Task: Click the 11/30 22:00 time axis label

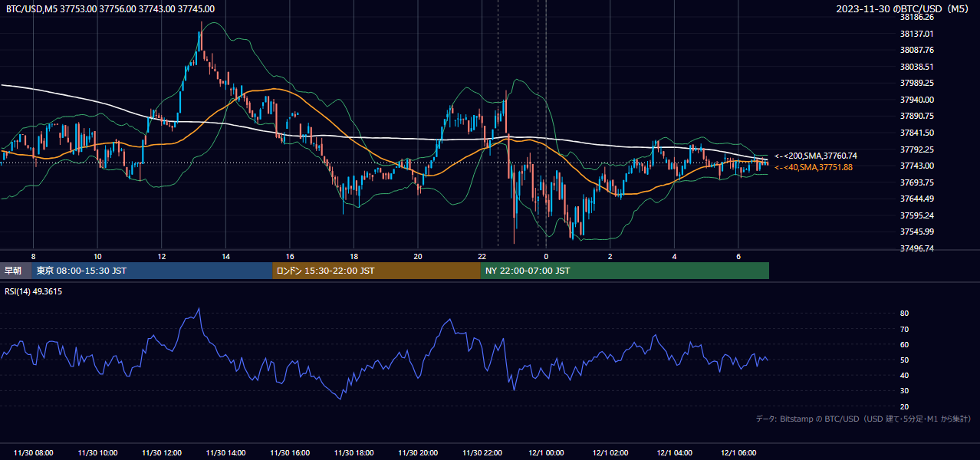Action: click(x=482, y=453)
